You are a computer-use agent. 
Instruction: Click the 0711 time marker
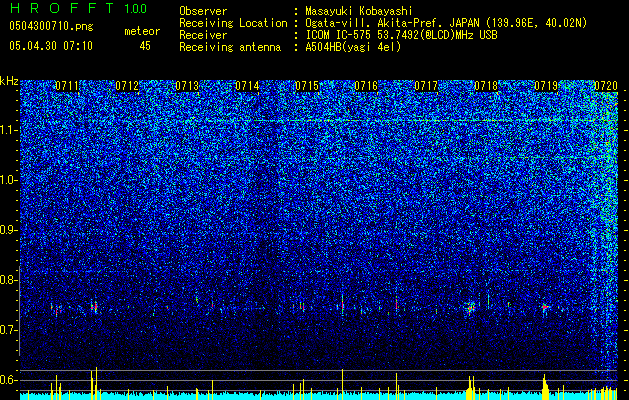(x=67, y=86)
